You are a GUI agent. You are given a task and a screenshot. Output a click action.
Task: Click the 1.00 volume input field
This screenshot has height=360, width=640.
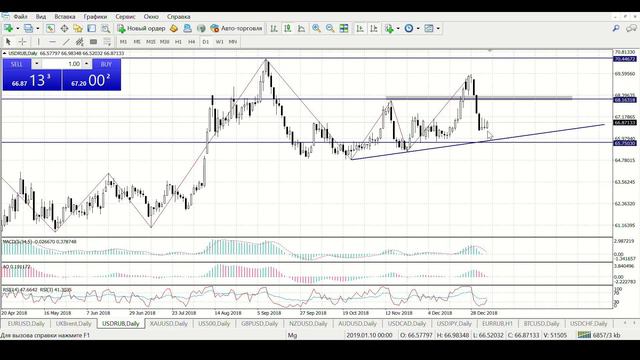[61, 64]
